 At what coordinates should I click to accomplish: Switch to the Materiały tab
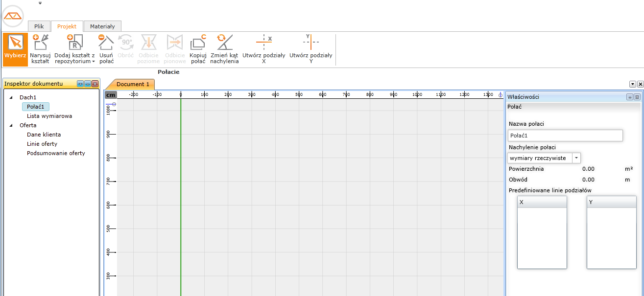[102, 26]
